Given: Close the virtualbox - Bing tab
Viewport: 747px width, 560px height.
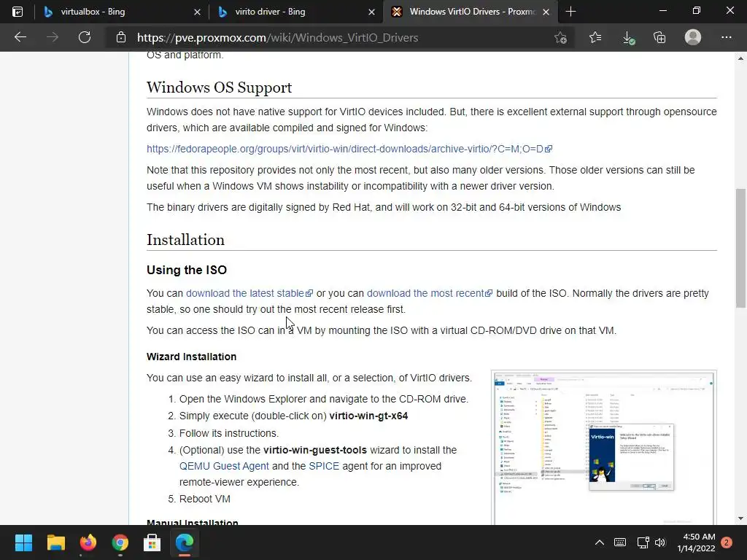Looking at the screenshot, I should tap(197, 12).
